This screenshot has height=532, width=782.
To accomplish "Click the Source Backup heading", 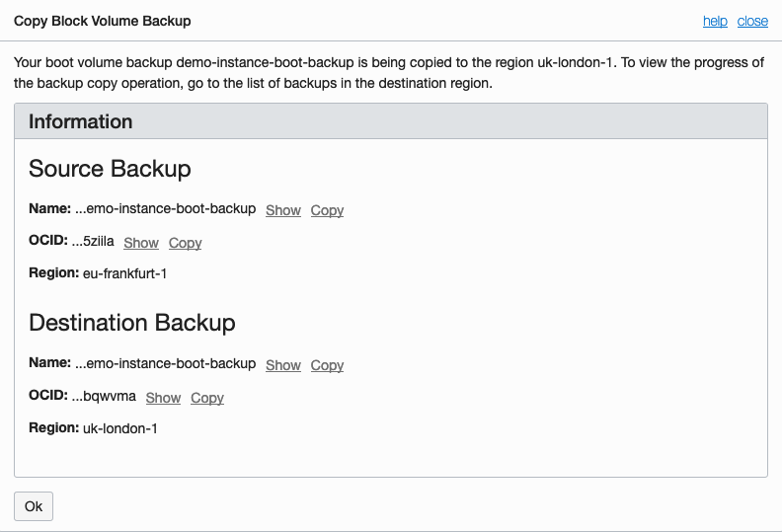I will 110,169.
